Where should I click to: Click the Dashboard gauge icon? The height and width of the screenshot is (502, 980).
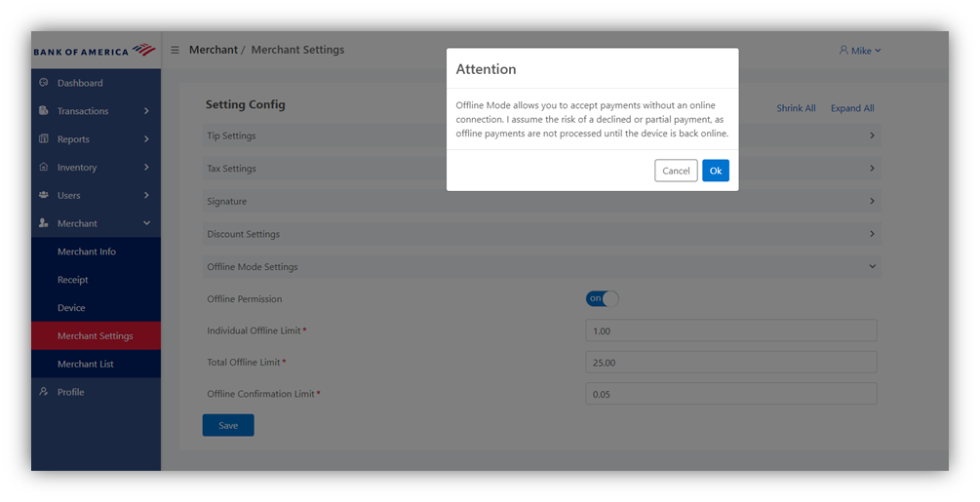tap(44, 83)
